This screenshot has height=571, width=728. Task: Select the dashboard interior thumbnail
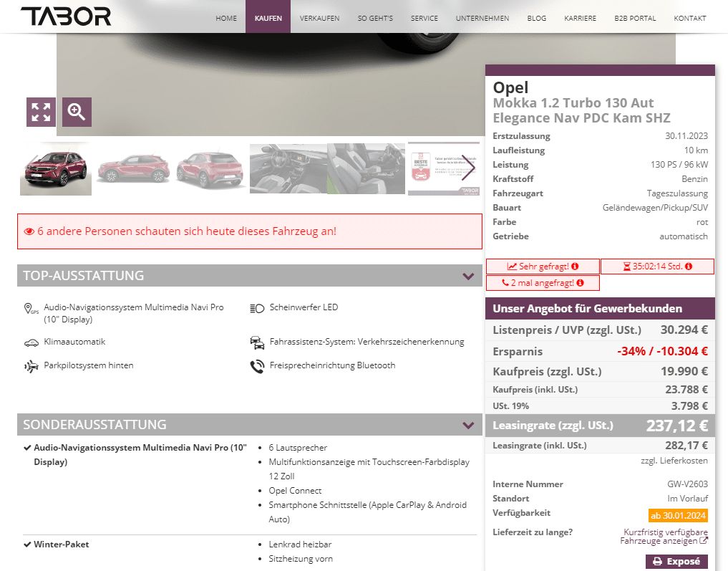[288, 168]
